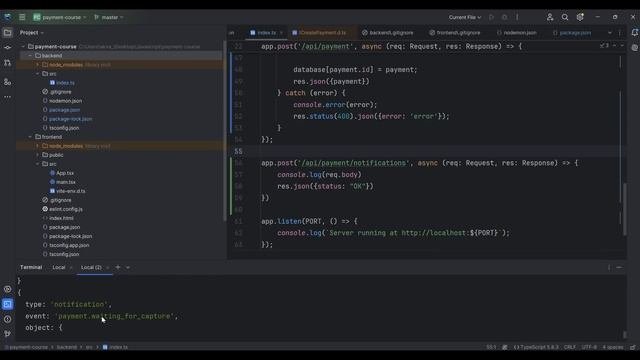Open the Commit tool window

click(x=7, y=48)
